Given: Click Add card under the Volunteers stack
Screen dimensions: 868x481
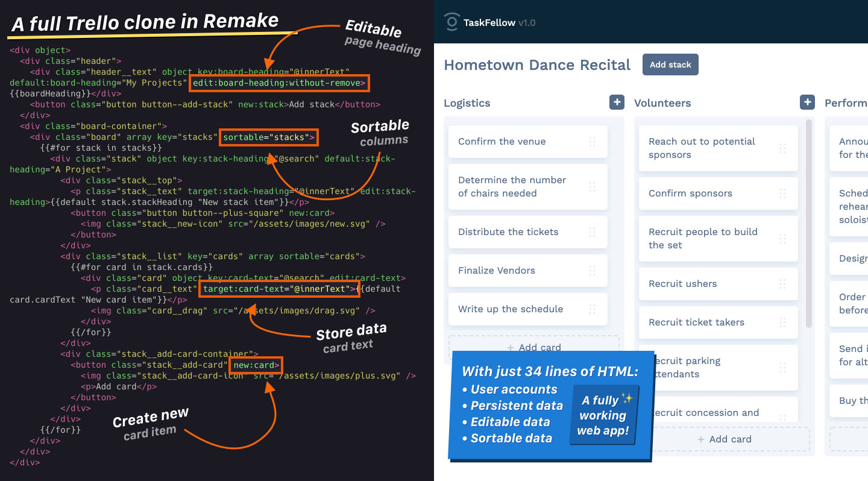Looking at the screenshot, I should [724, 439].
